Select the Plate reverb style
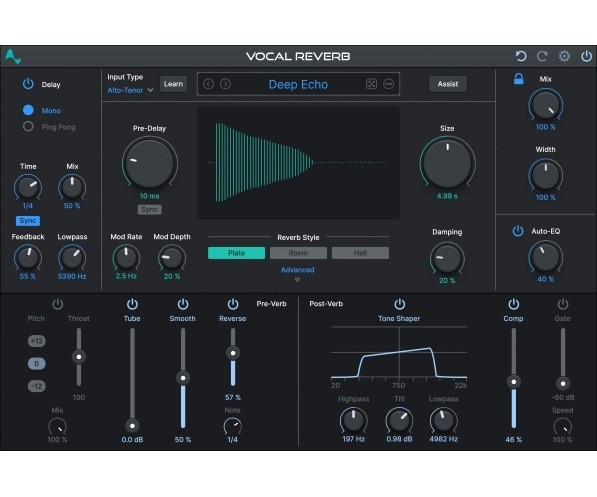This screenshot has width=597, height=497. point(236,253)
